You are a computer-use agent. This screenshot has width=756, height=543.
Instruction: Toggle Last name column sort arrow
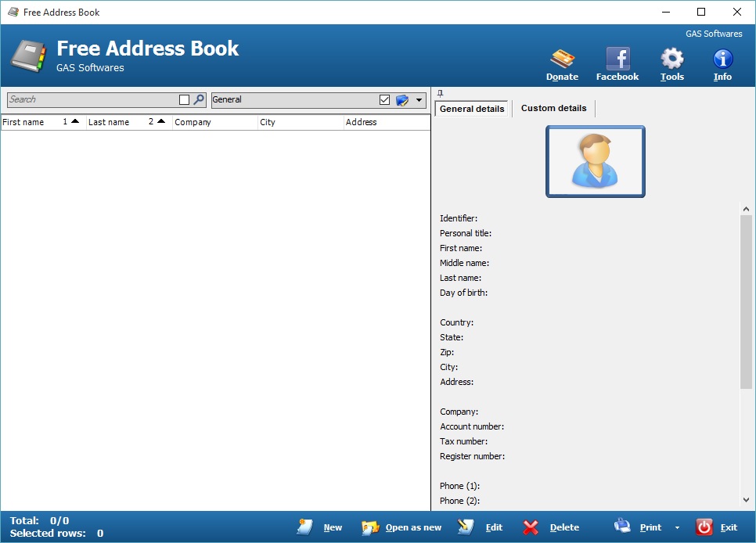161,121
